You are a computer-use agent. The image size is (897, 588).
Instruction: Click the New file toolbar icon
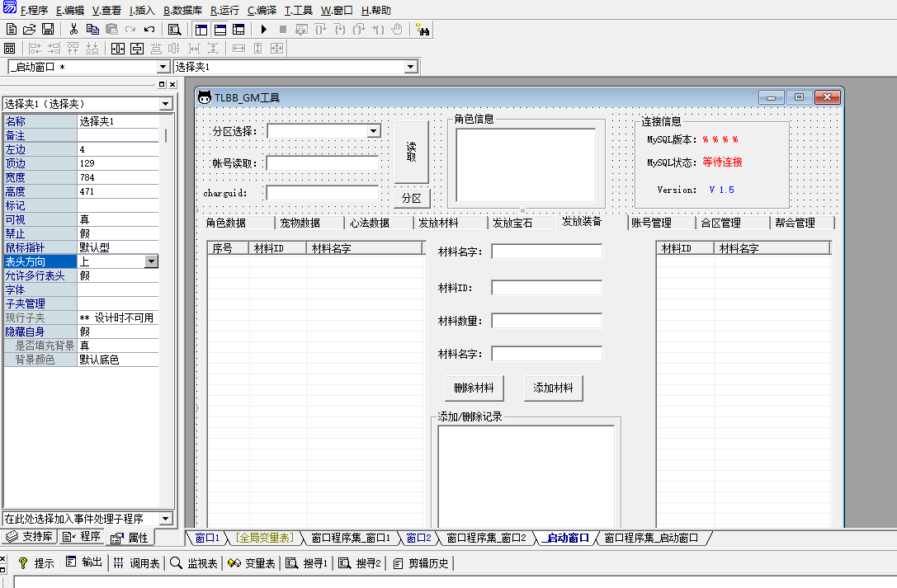(x=11, y=30)
